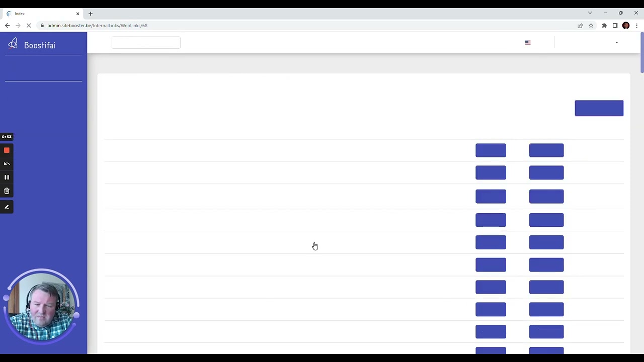Click the page's vertical scrollbar thumb
This screenshot has height=362, width=644.
tap(641, 53)
